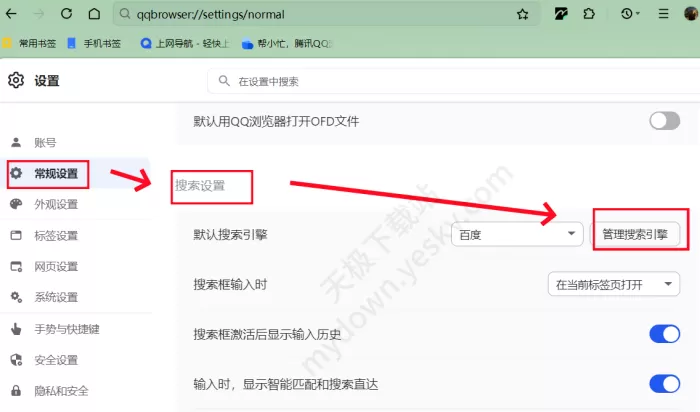Go to the home page icon
The image size is (700, 412).
click(94, 14)
